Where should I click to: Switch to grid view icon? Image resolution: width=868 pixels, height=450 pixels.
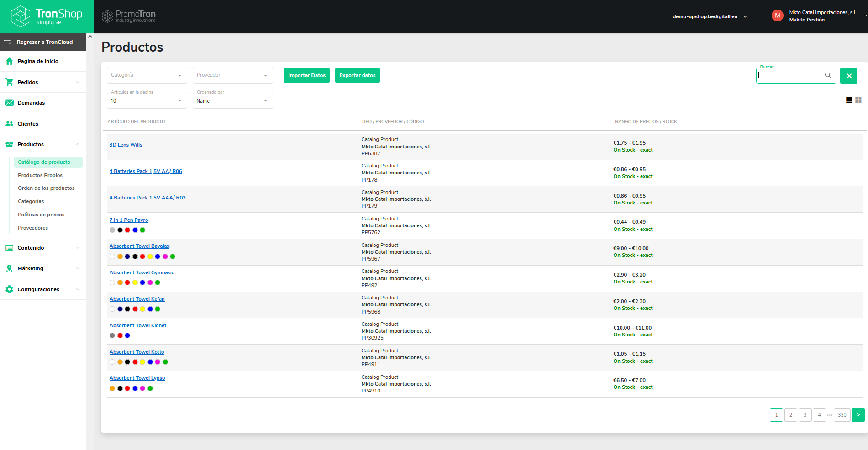click(x=858, y=100)
